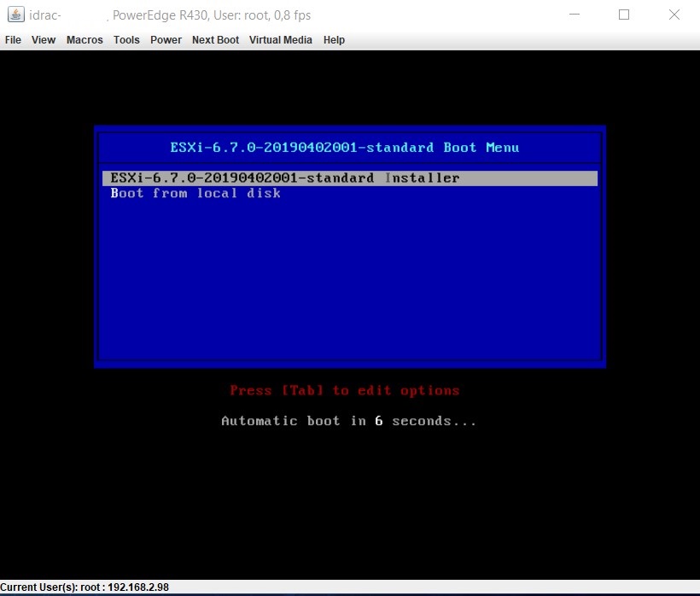The image size is (700, 596).
Task: Minimize the iDRAC console window
Action: 575,15
